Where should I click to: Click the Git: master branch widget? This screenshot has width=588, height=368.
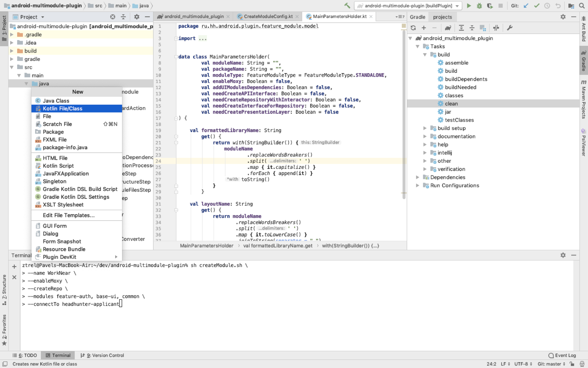(x=551, y=364)
